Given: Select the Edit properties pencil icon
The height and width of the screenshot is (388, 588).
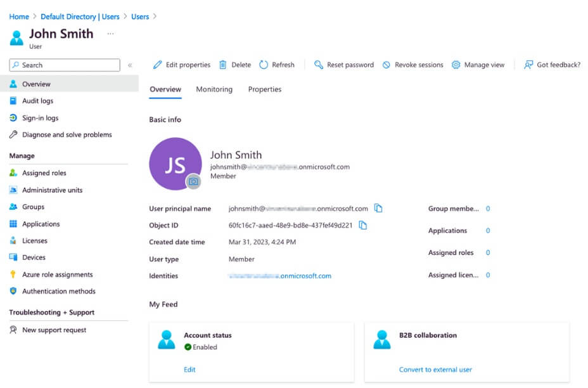Looking at the screenshot, I should [x=157, y=65].
